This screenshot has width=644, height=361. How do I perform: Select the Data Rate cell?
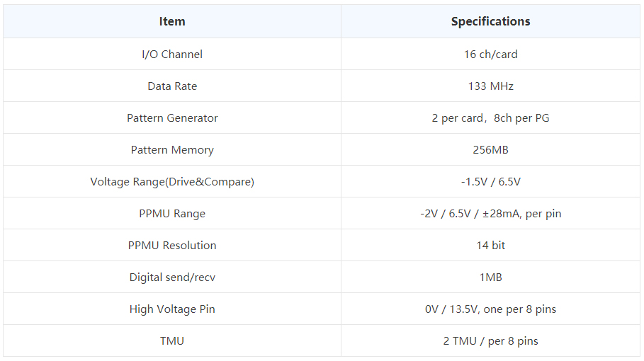[172, 86]
